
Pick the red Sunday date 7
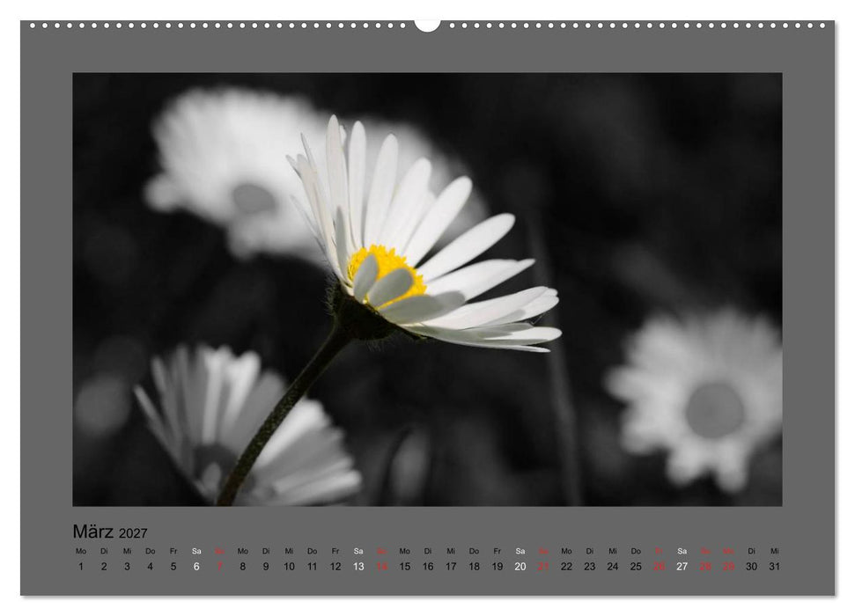point(220,567)
